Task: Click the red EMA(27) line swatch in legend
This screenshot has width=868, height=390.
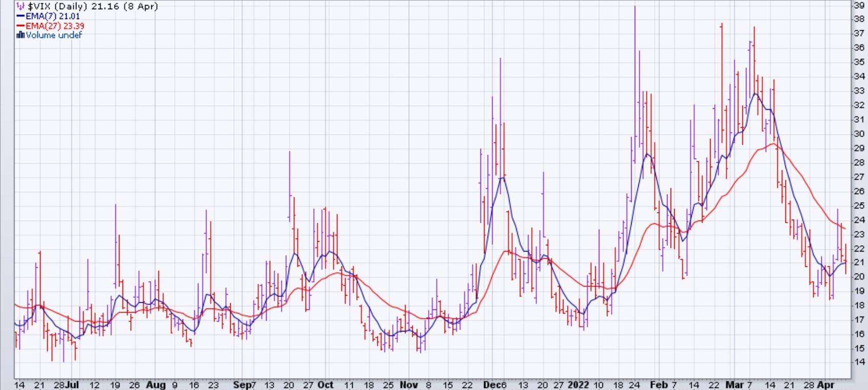Action: pyautogui.click(x=21, y=26)
